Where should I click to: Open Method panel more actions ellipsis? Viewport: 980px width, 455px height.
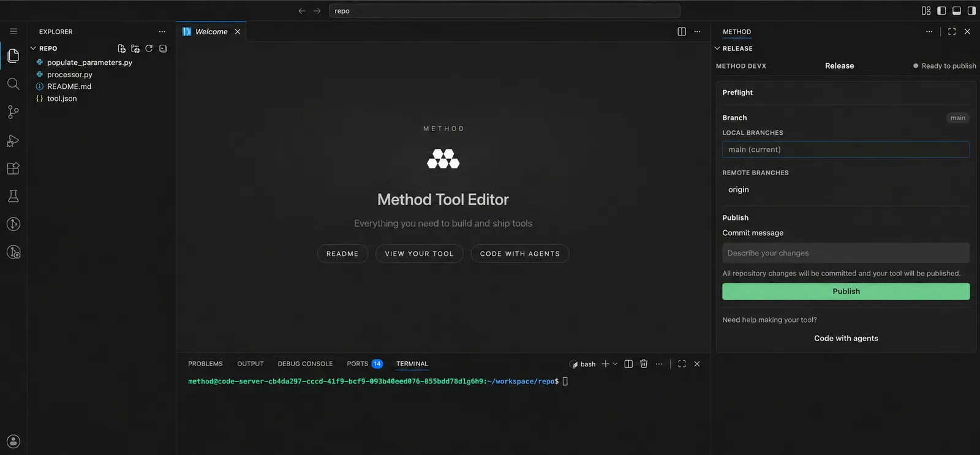click(929, 31)
